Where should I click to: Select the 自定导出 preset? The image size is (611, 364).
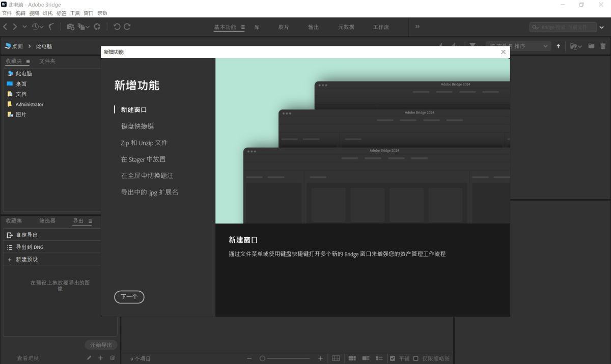coord(26,235)
